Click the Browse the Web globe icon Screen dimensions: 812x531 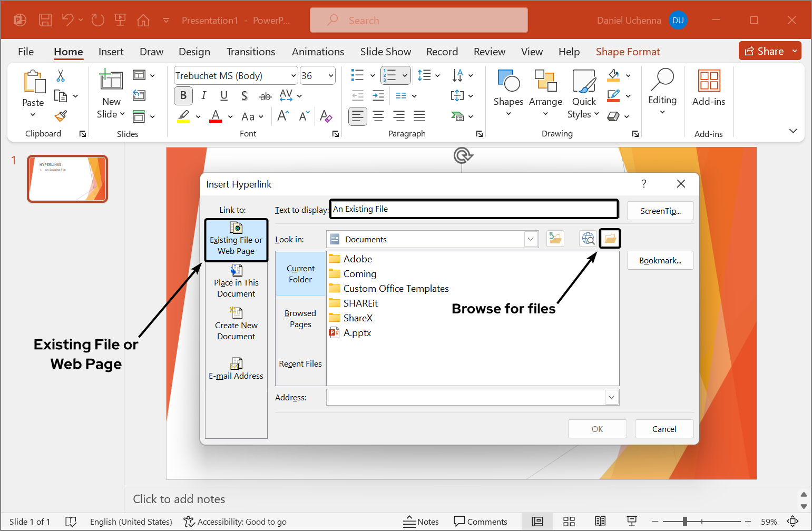588,239
